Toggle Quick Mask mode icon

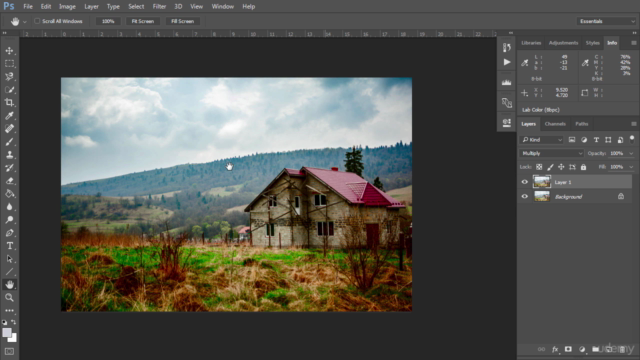click(x=9, y=351)
